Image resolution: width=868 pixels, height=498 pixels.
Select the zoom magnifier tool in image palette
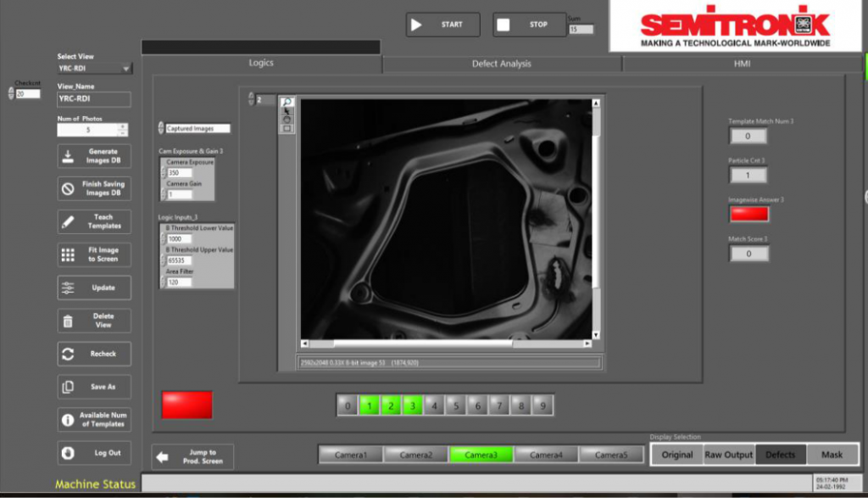point(287,102)
